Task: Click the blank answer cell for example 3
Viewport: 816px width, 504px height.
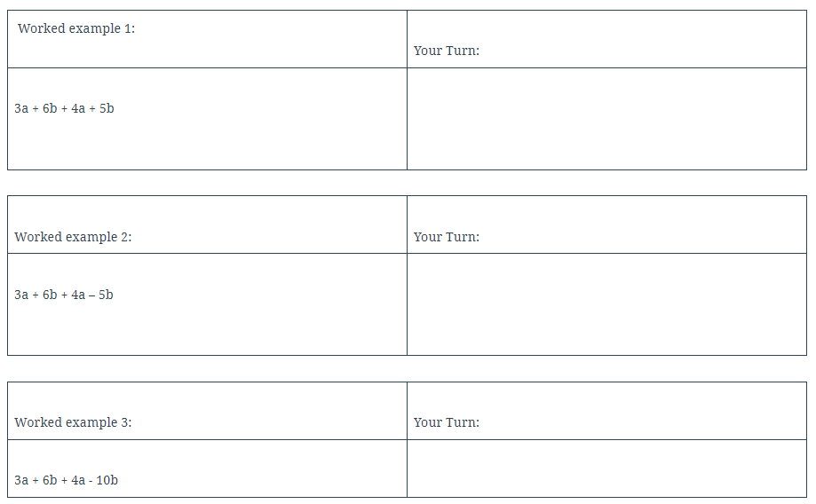Action: coord(606,469)
